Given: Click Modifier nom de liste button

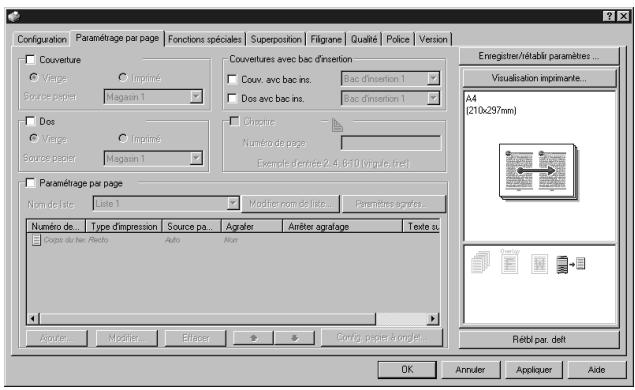Looking at the screenshot, I should [290, 204].
